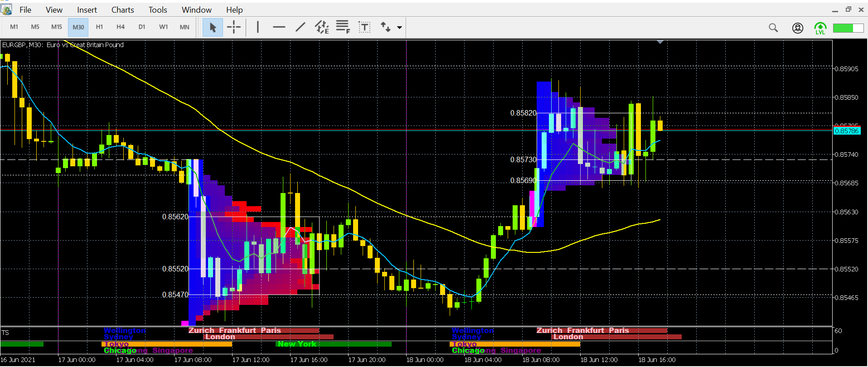Image resolution: width=868 pixels, height=367 pixels.
Task: Click the cyan 0.85786 current price tag
Action: [847, 131]
